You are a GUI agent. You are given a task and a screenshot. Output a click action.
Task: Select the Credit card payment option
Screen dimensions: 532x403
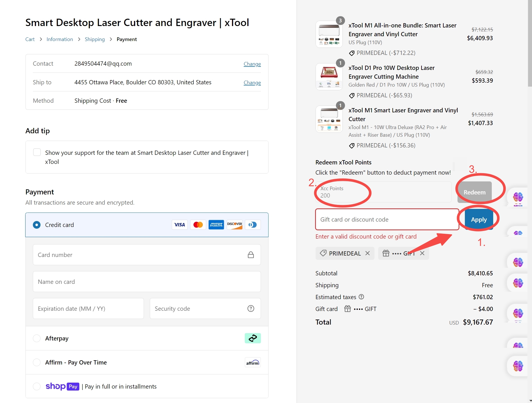37,225
